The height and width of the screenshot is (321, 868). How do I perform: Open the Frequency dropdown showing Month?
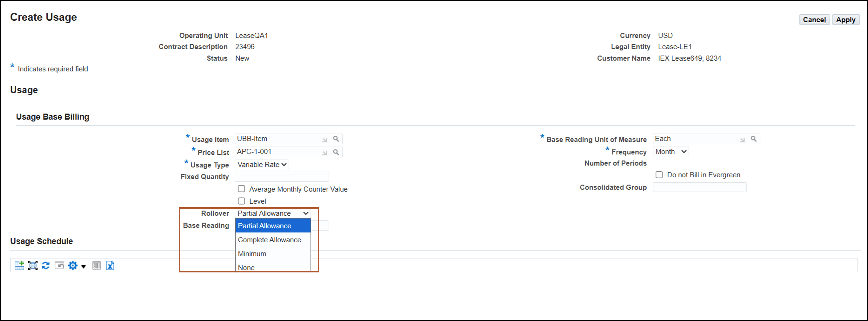coord(670,151)
